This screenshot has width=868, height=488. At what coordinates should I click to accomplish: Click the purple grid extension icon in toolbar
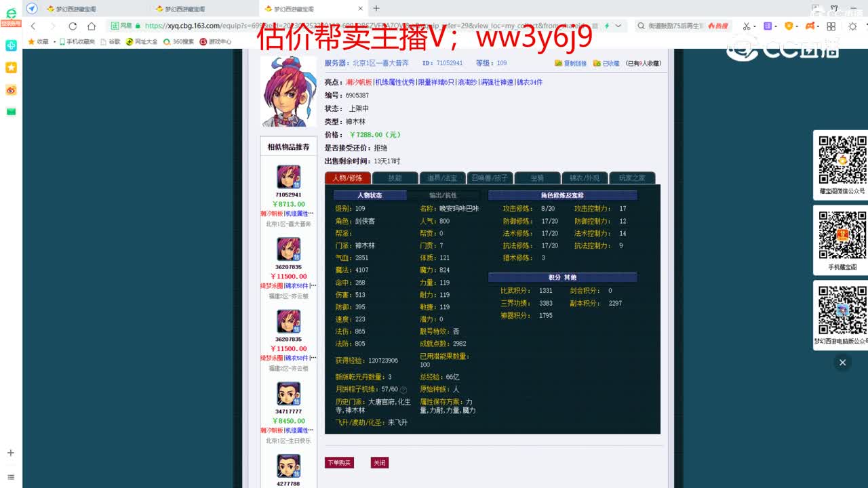pyautogui.click(x=768, y=26)
